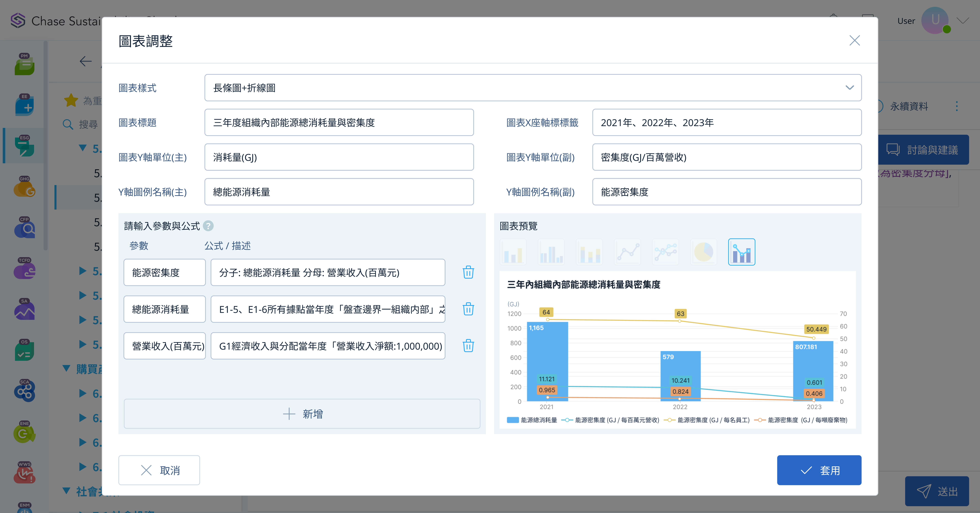Open the GHG module in sidebar
Image resolution: width=980 pixels, height=513 pixels.
[x=24, y=187]
